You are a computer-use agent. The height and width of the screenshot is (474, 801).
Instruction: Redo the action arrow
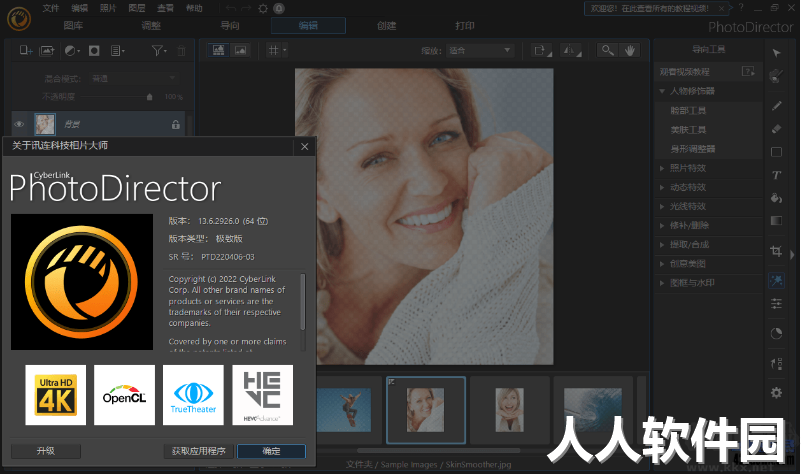click(x=246, y=8)
